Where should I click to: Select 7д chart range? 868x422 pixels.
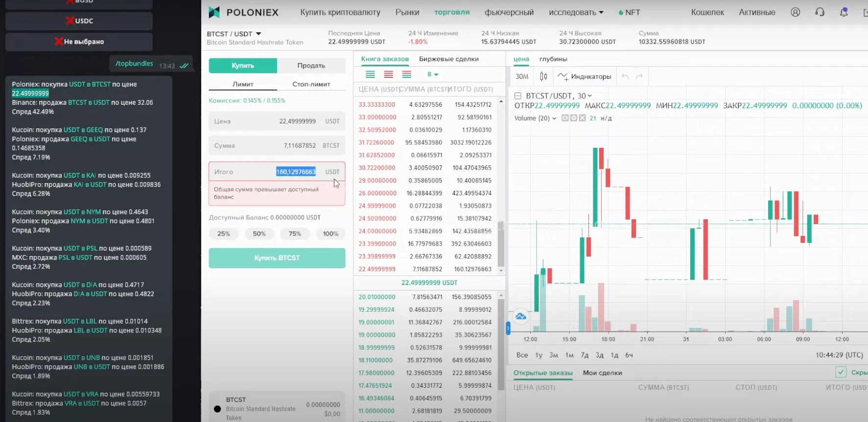click(x=585, y=355)
